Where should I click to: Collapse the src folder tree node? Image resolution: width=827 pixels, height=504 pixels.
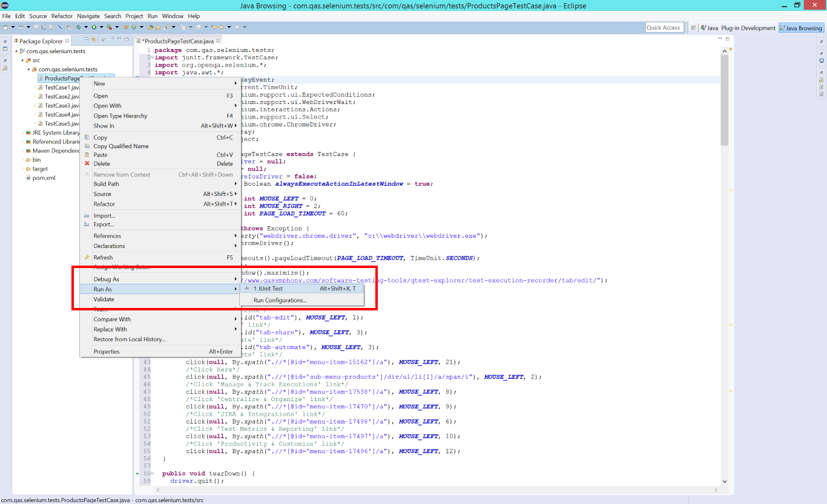click(23, 61)
